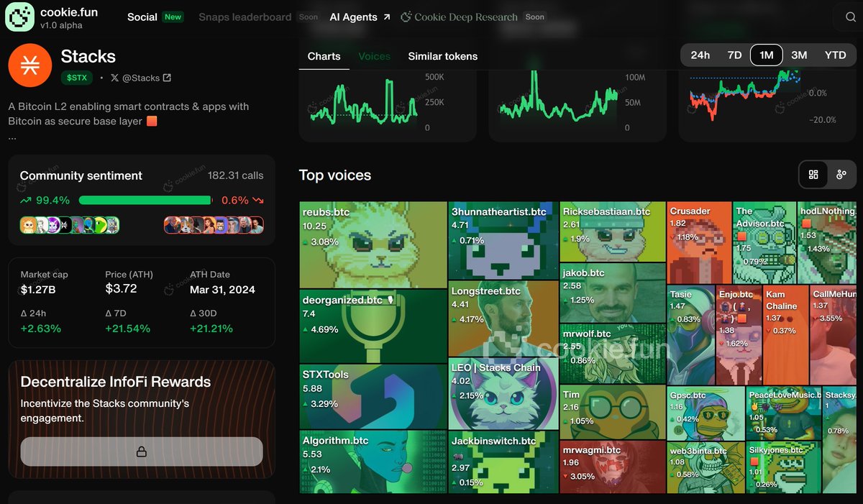Open mrwagmi.btc voice tile
This screenshot has width=863, height=504.
[x=613, y=467]
